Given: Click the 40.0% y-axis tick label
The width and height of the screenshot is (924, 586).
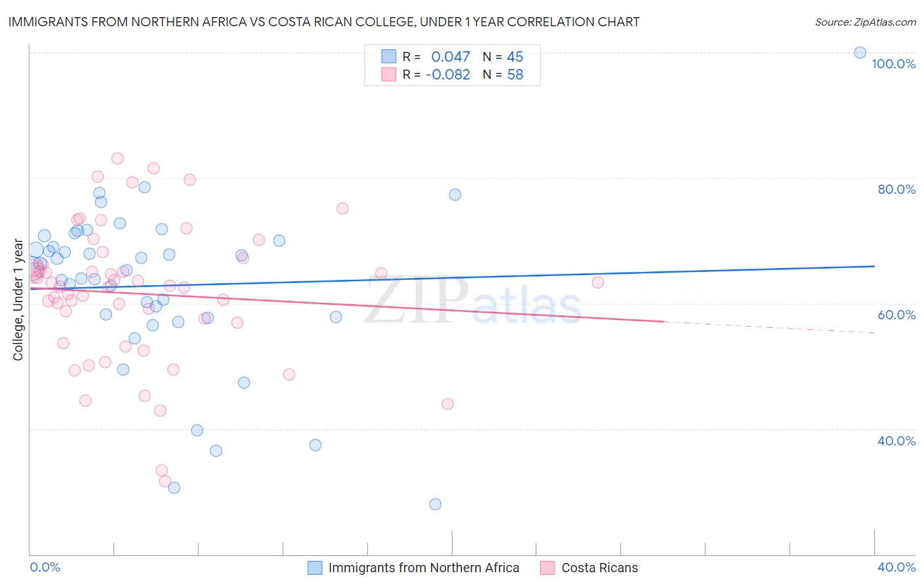Looking at the screenshot, I should coord(896,441).
